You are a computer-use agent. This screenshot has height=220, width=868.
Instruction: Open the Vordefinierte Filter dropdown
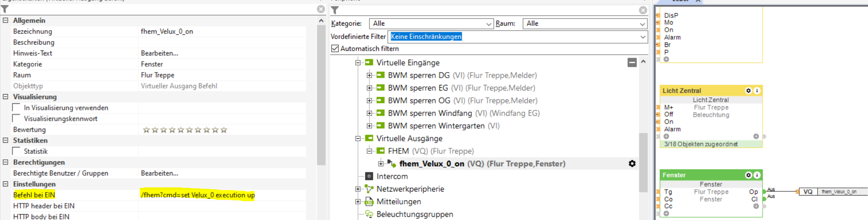coord(518,37)
